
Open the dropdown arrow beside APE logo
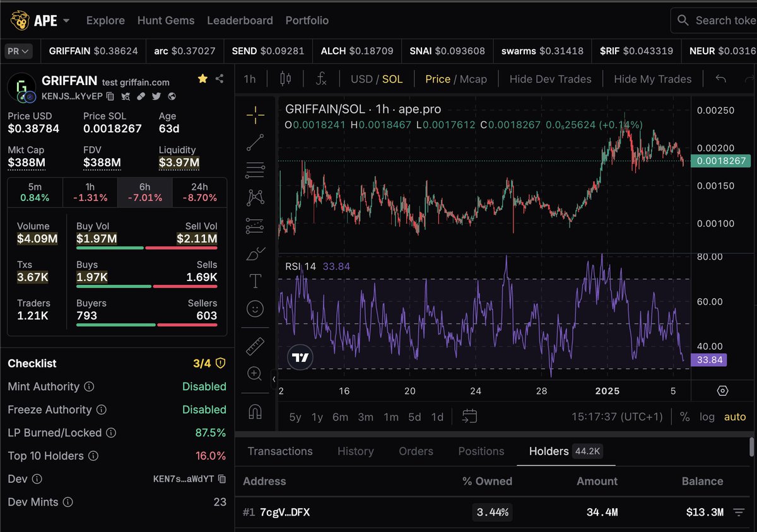(66, 21)
